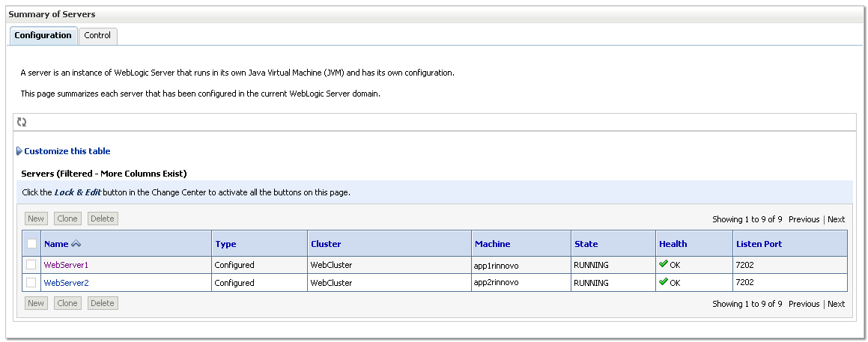Expand the Customize this table triangle

point(19,151)
